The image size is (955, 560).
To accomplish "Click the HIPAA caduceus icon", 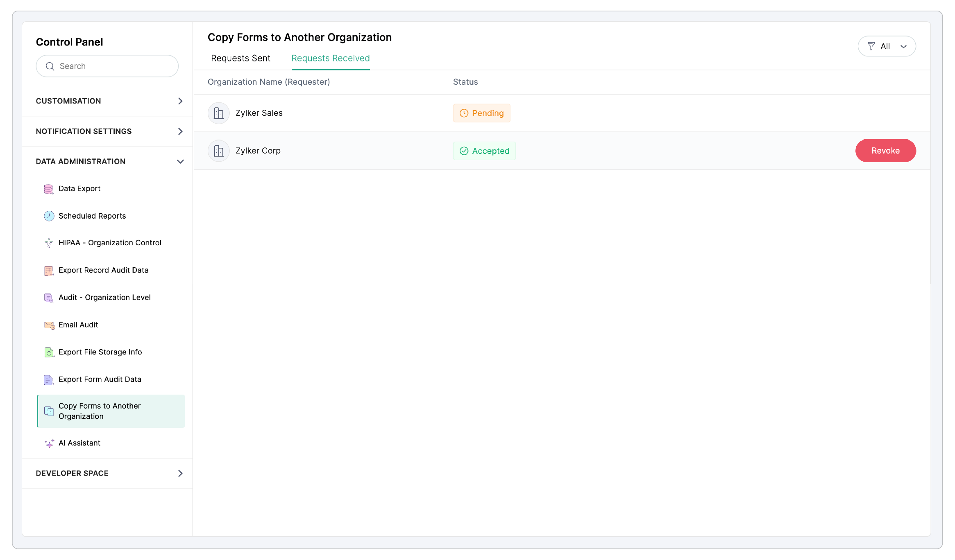I will (48, 243).
